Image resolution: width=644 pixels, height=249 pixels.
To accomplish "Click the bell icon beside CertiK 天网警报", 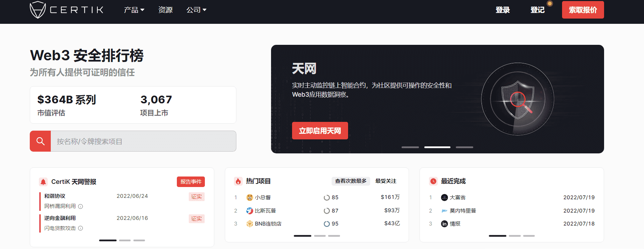I will pyautogui.click(x=43, y=182).
